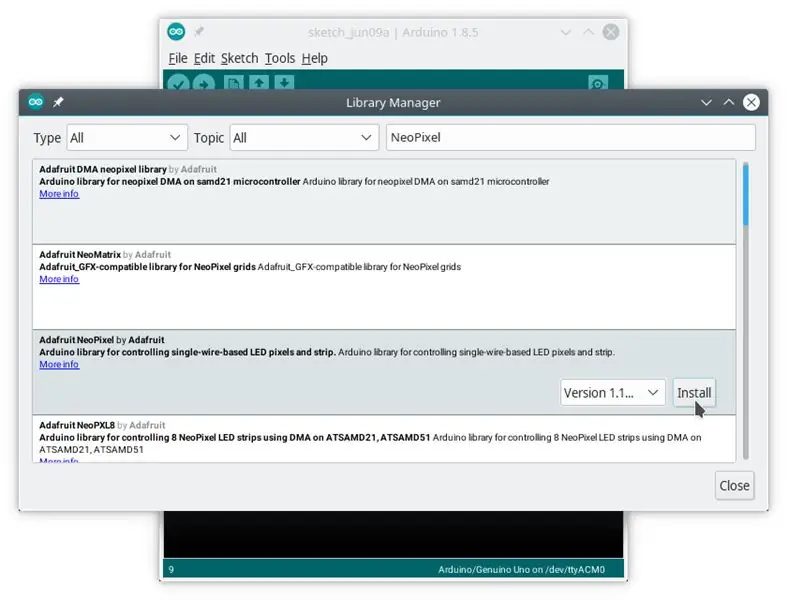787x600 pixels.
Task: Open More info link for Adafruit DMA neopixel library
Action: (59, 194)
